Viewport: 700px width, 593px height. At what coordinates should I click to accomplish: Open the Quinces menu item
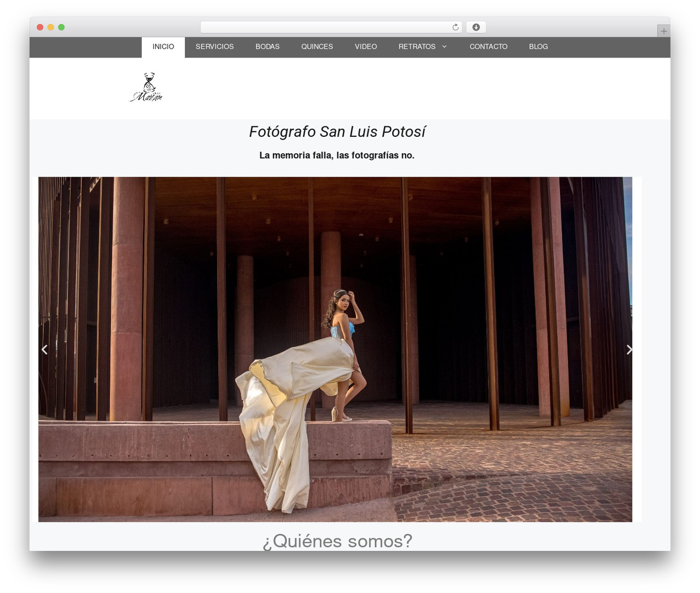click(317, 47)
